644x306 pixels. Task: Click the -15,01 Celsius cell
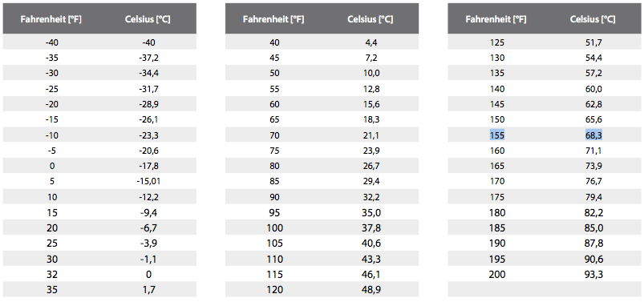pyautogui.click(x=148, y=181)
